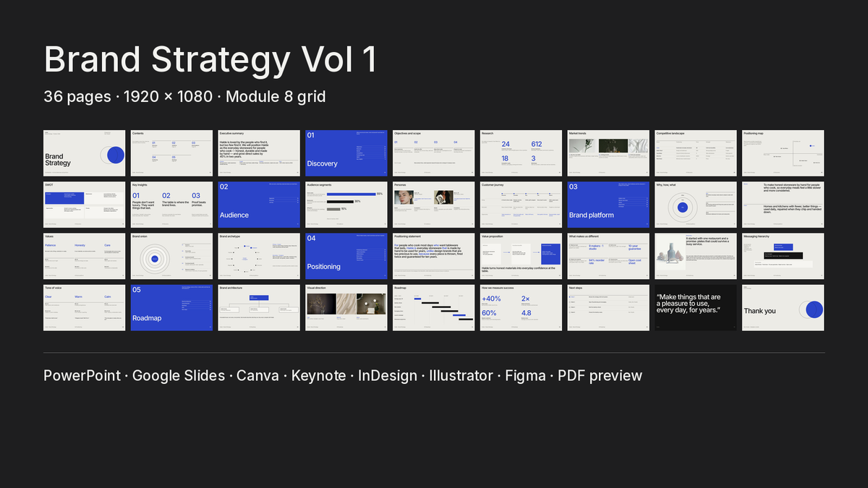Open the Values slide thumbnail
This screenshot has height=488, width=868.
(85, 256)
